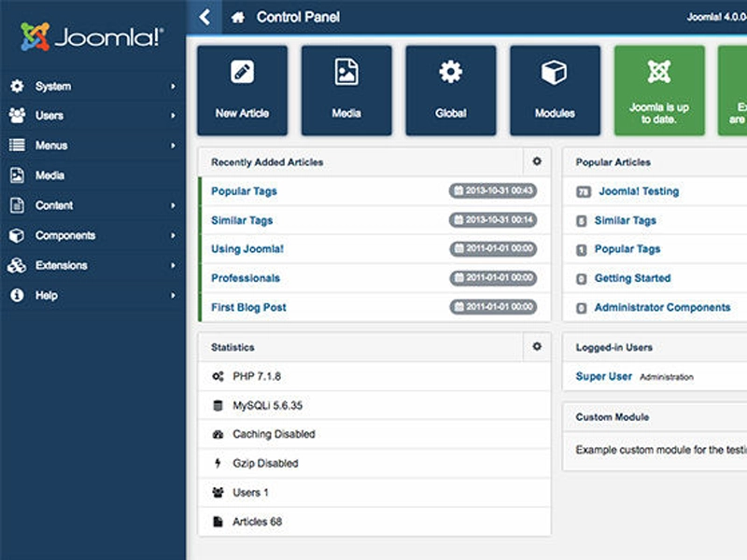Click the 'Caching Disabled' statistics text

tap(274, 434)
